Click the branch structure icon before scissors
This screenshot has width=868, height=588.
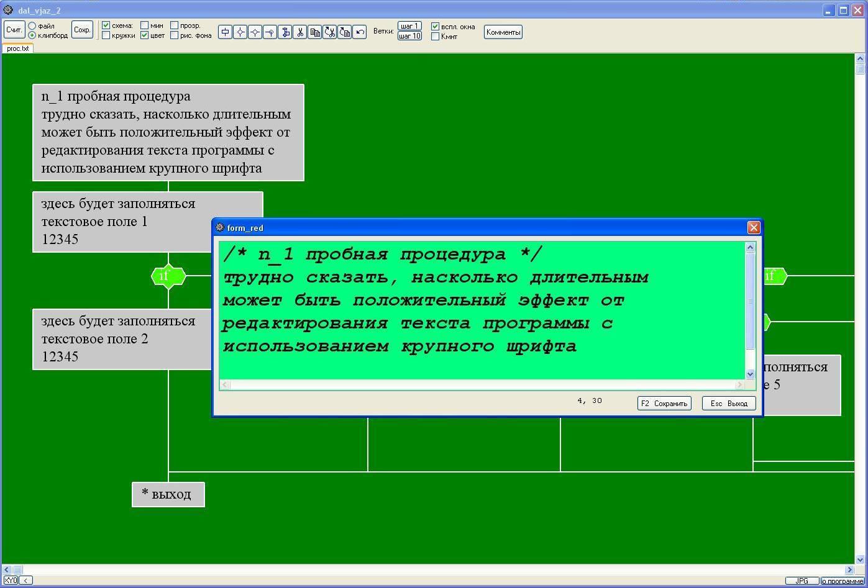285,32
